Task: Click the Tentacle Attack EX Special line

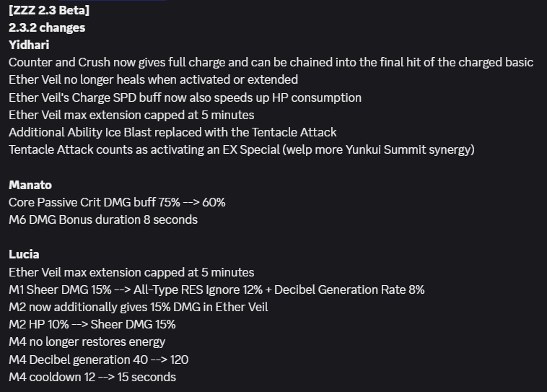Action: click(242, 149)
